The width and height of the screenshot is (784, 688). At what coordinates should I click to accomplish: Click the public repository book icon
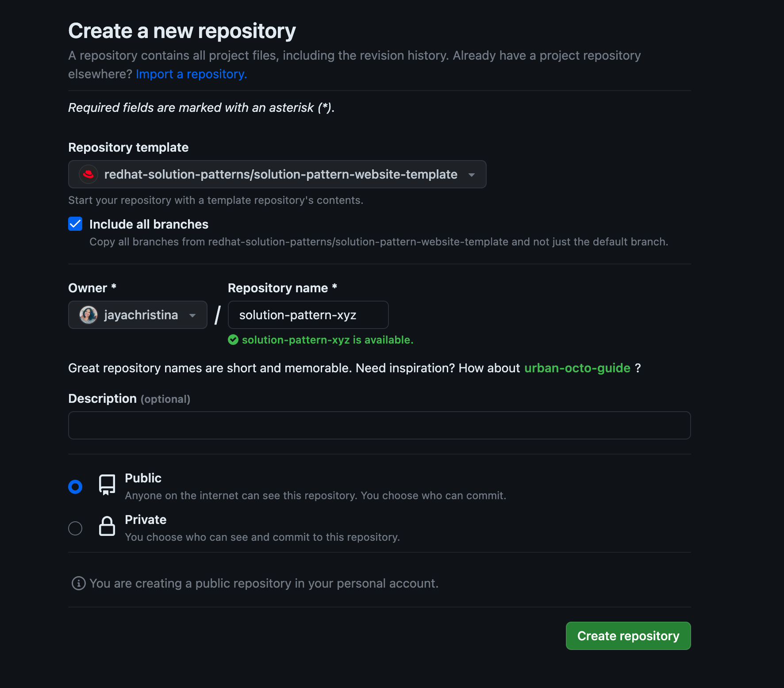click(x=107, y=485)
